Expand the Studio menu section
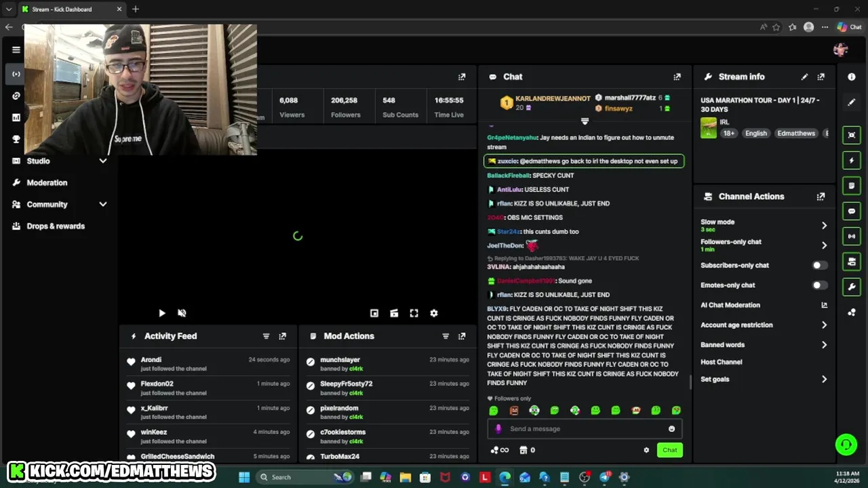Screen dimensions: 868x488 pyautogui.click(x=103, y=161)
